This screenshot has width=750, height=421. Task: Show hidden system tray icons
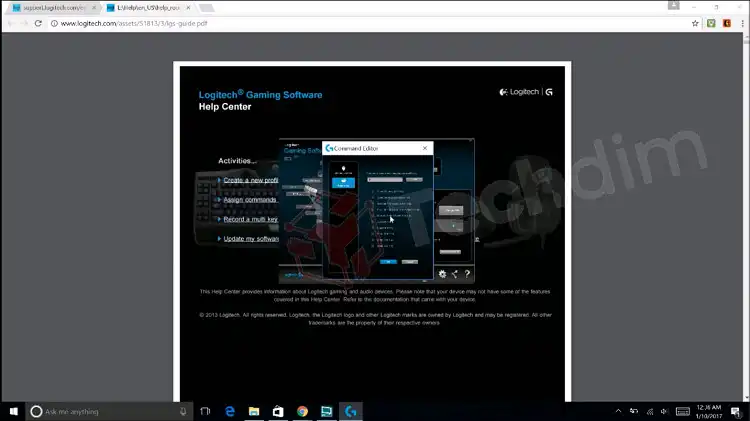(618, 411)
